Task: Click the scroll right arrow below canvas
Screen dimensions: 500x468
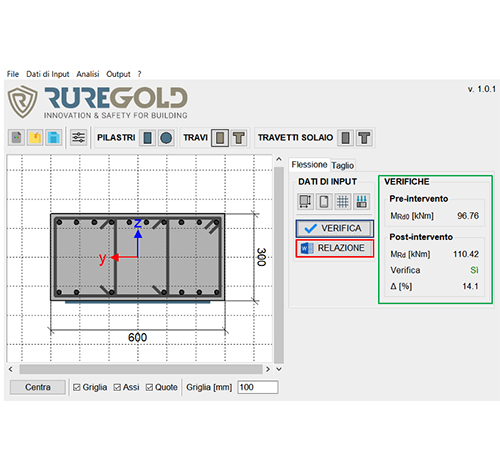Action: coord(268,369)
